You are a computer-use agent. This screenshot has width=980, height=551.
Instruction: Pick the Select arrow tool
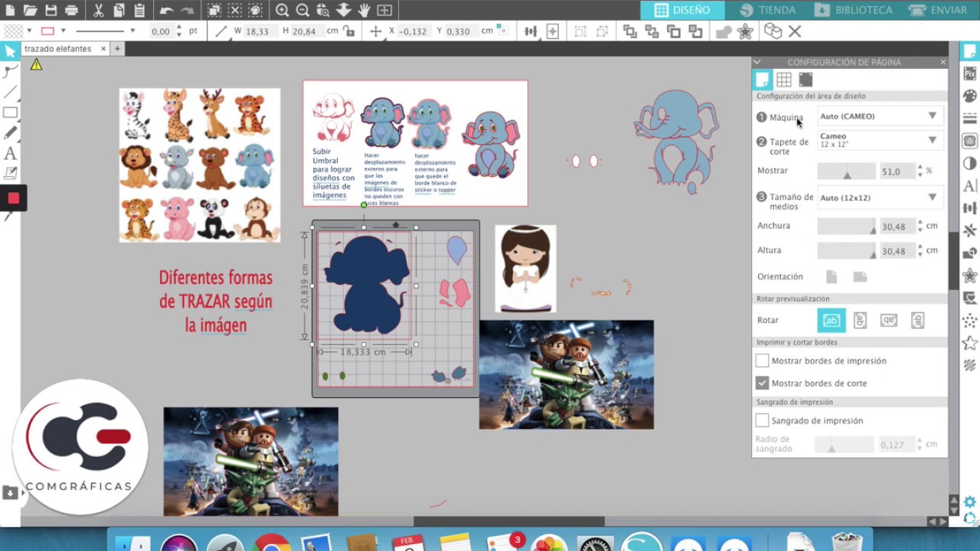coord(10,51)
